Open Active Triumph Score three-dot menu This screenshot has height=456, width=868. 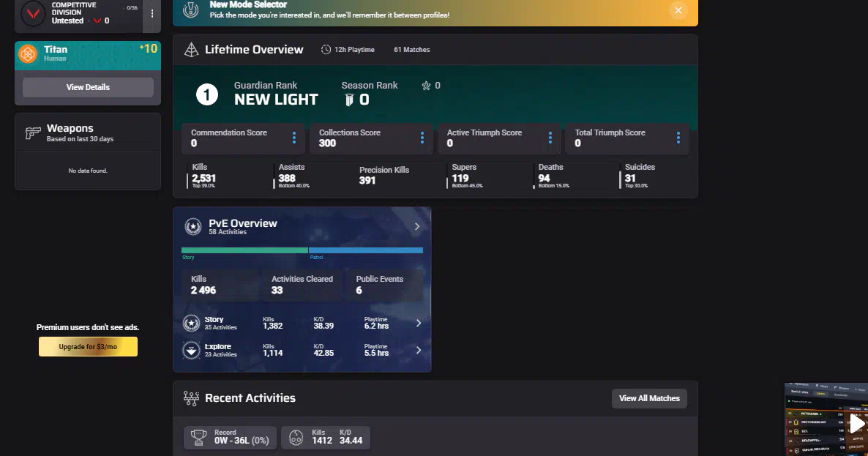550,138
